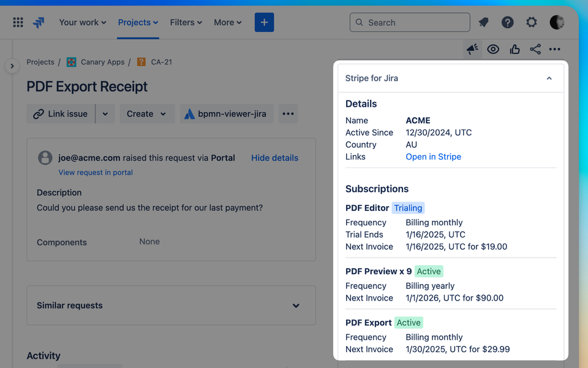The image size is (588, 368).
Task: Click the country value AU
Action: point(412,145)
